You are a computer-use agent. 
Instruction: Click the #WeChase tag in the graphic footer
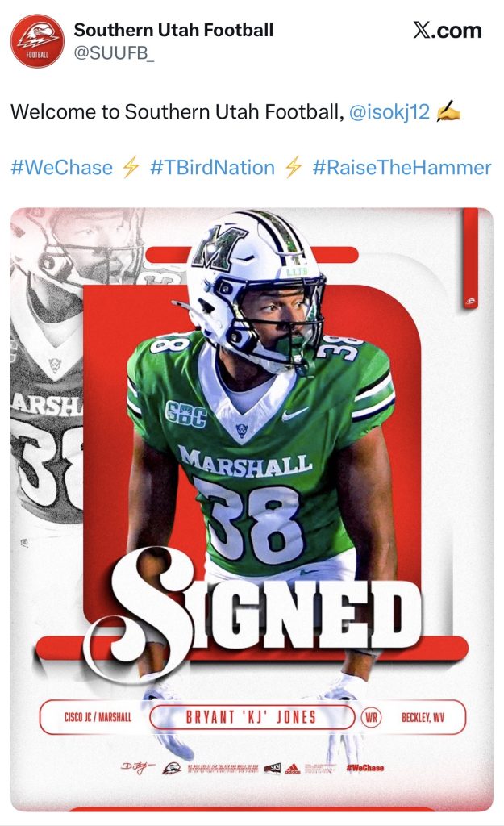coord(365,768)
